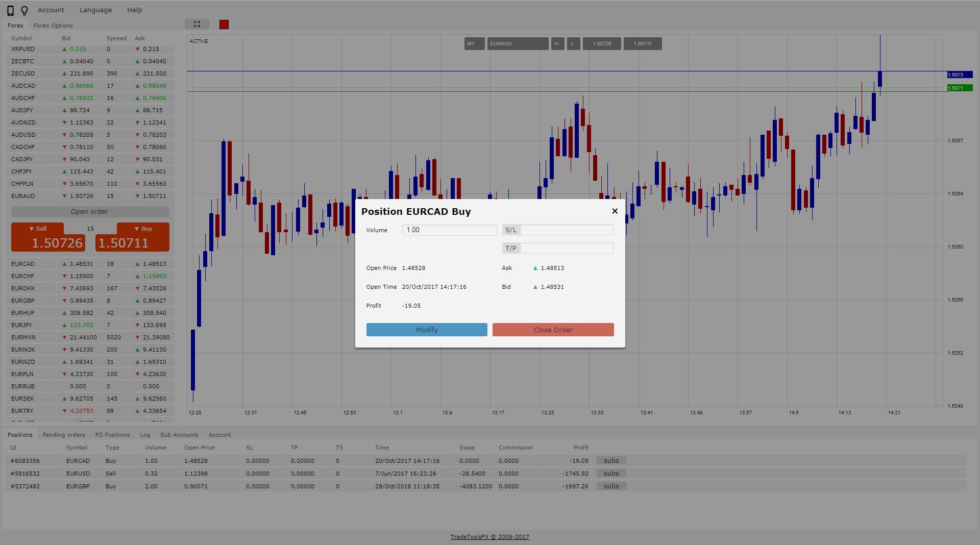Open the Help menu
Viewport: 980px width, 545px height.
[x=134, y=10]
